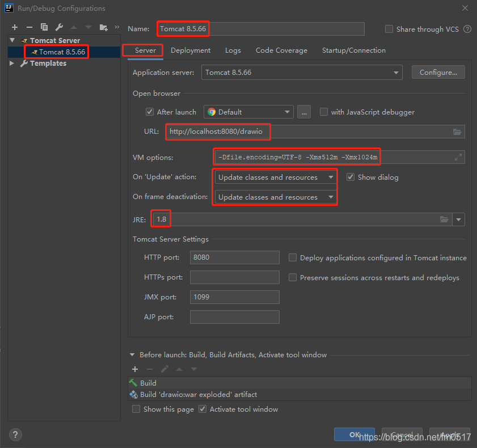Open Application server dropdown
Image resolution: width=477 pixels, height=448 pixels.
click(302, 73)
